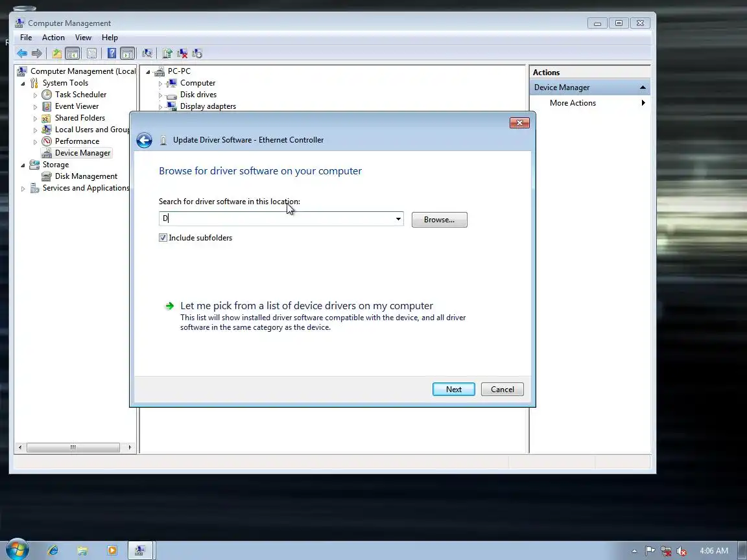Viewport: 747px width, 560px height.
Task: Click the blue Help question mark icon
Action: click(x=112, y=53)
